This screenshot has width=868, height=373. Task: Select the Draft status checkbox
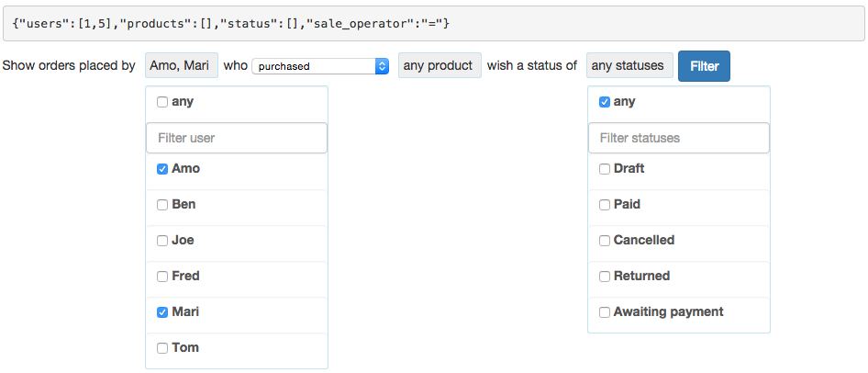[605, 169]
